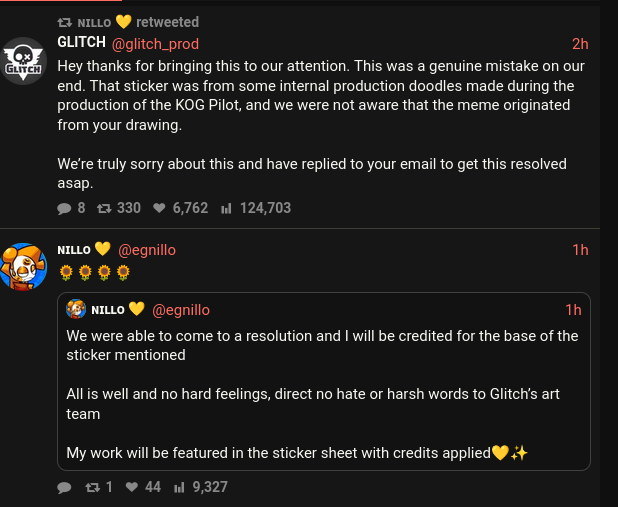Like Nillo's tweet with 44 hearts
618x507 pixels.
131,487
